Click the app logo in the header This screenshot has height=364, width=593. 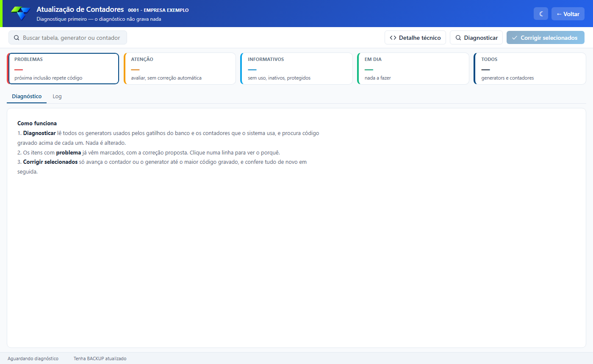click(21, 14)
